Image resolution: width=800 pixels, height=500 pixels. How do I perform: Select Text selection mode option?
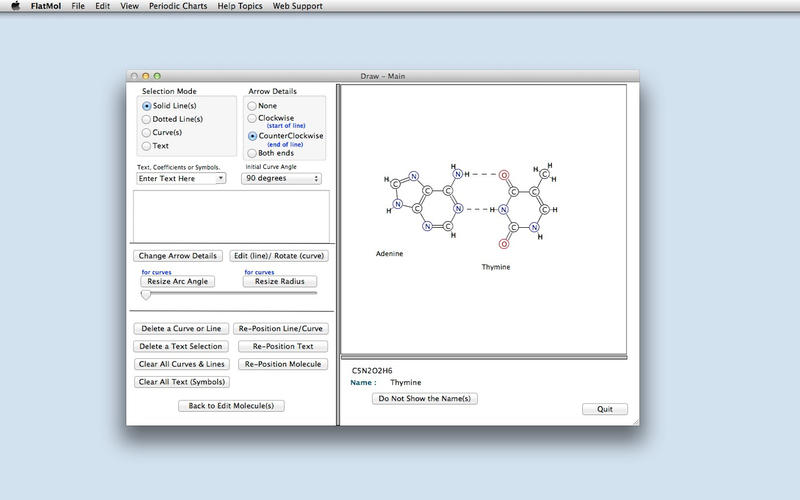coord(147,146)
